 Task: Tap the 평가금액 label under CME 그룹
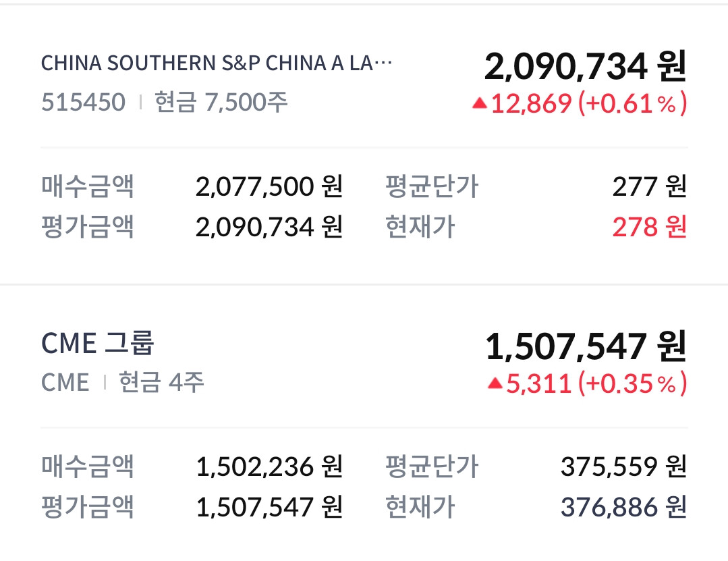pos(88,507)
